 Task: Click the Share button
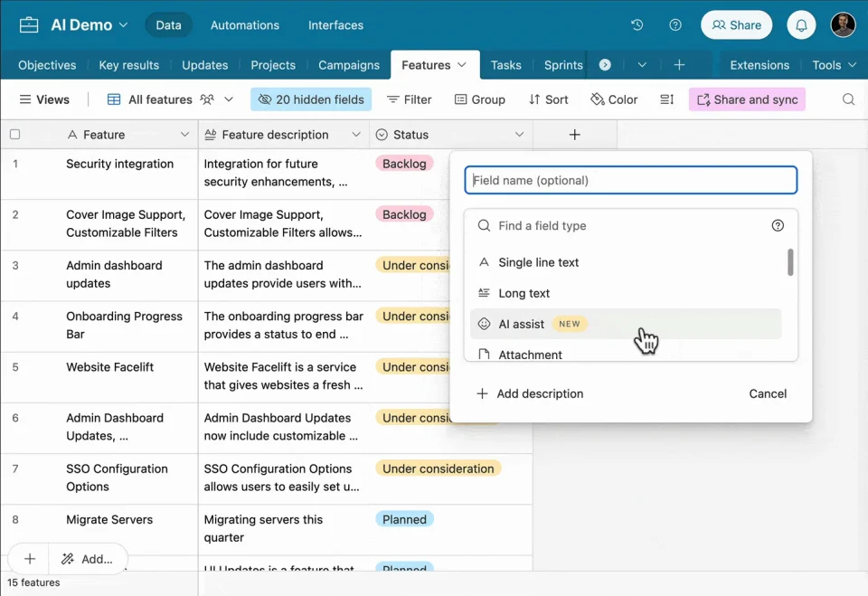736,25
